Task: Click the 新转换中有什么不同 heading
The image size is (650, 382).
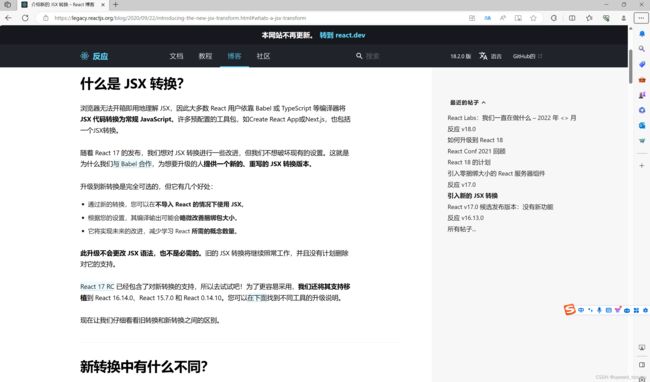Action: point(143,366)
